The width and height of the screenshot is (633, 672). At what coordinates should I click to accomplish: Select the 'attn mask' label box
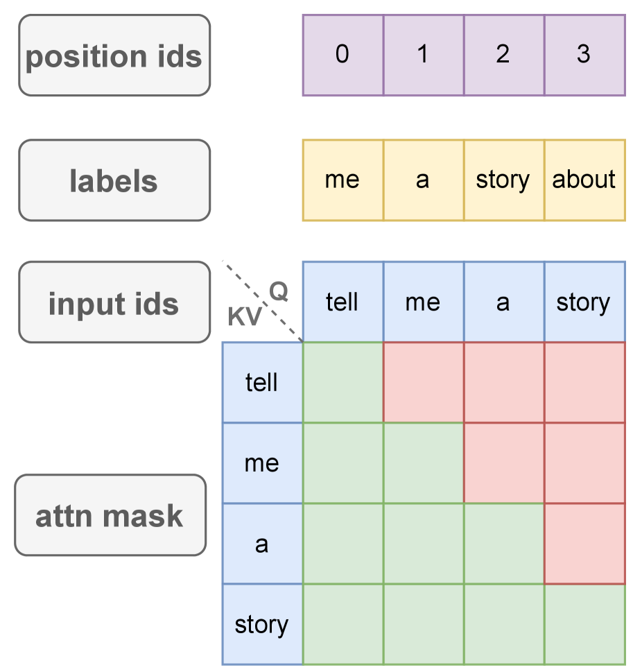(x=110, y=515)
